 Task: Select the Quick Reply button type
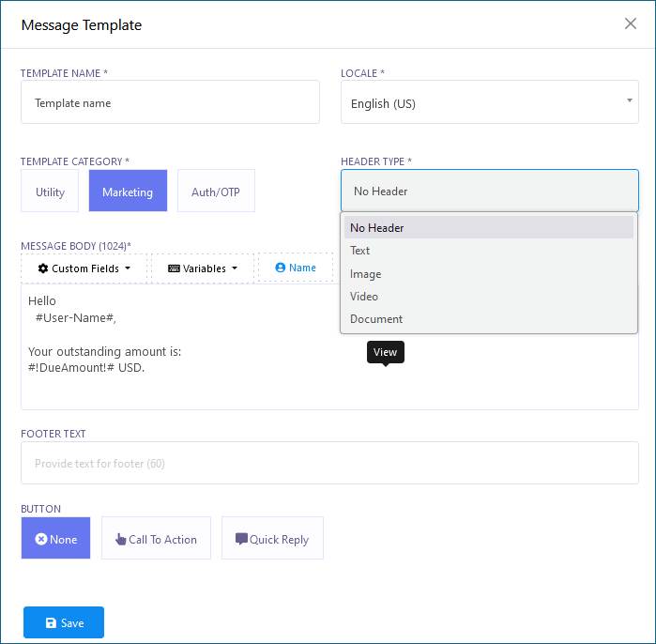tap(272, 539)
